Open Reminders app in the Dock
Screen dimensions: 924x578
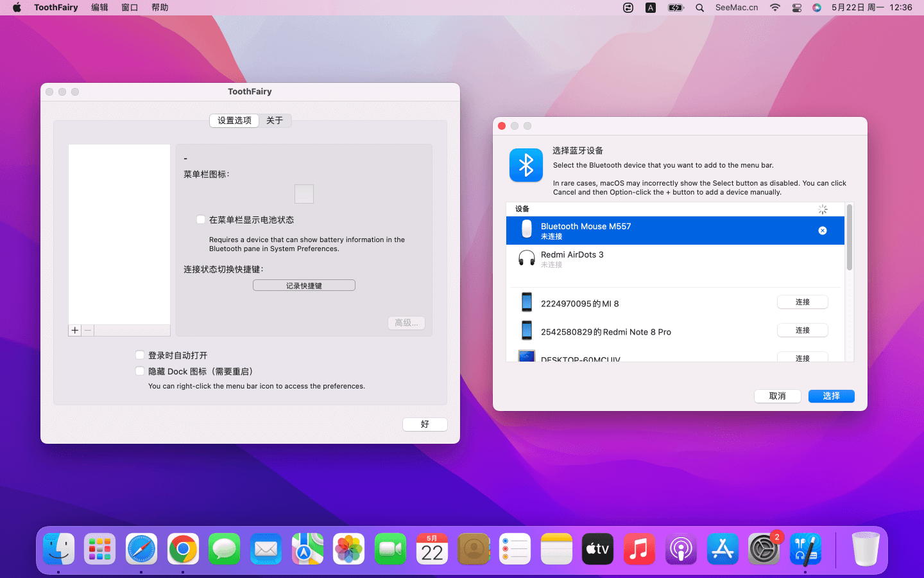coord(515,548)
